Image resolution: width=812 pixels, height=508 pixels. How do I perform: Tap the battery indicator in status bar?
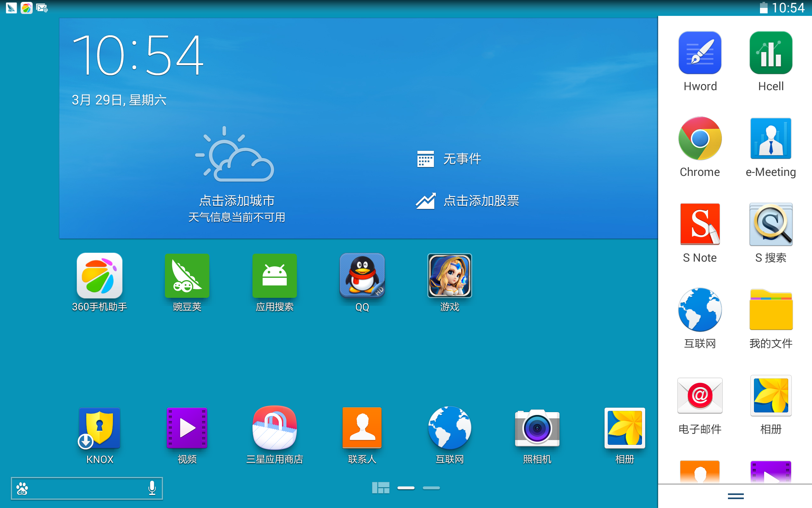[x=763, y=8]
